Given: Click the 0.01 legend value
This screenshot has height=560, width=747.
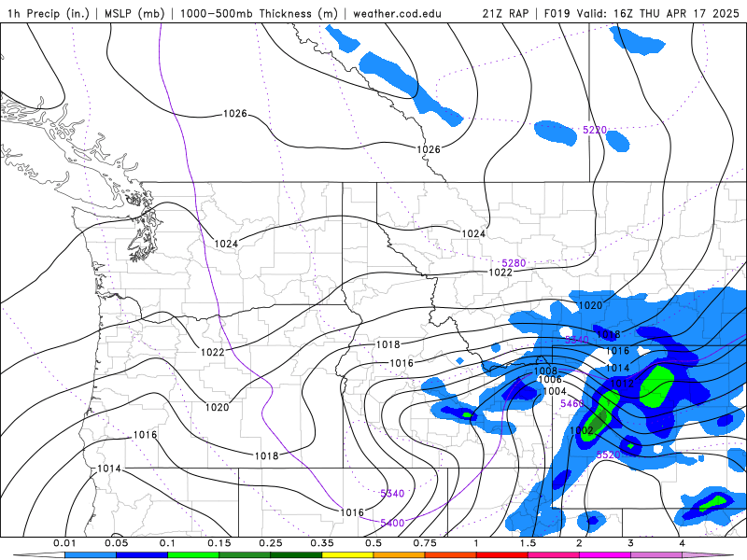Looking at the screenshot, I should pos(64,543).
